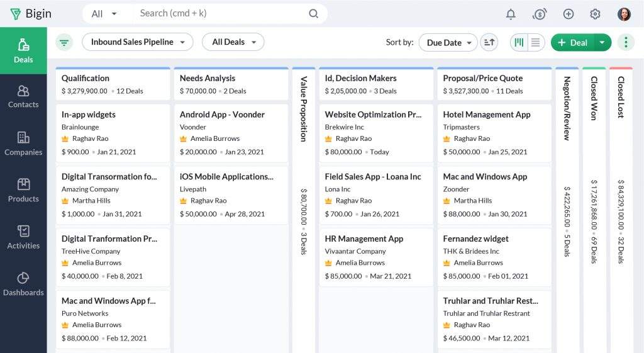The height and width of the screenshot is (353, 644).
Task: Open Products in the sidebar
Action: pyautogui.click(x=23, y=191)
